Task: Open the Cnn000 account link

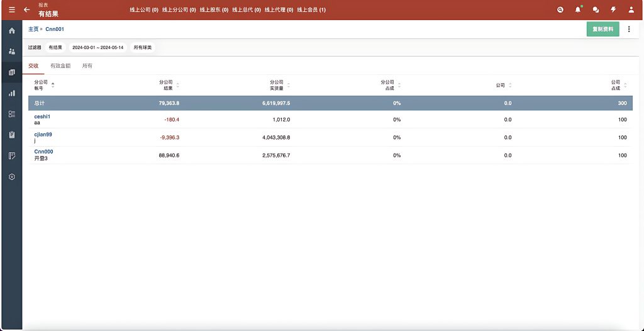Action: [43, 152]
